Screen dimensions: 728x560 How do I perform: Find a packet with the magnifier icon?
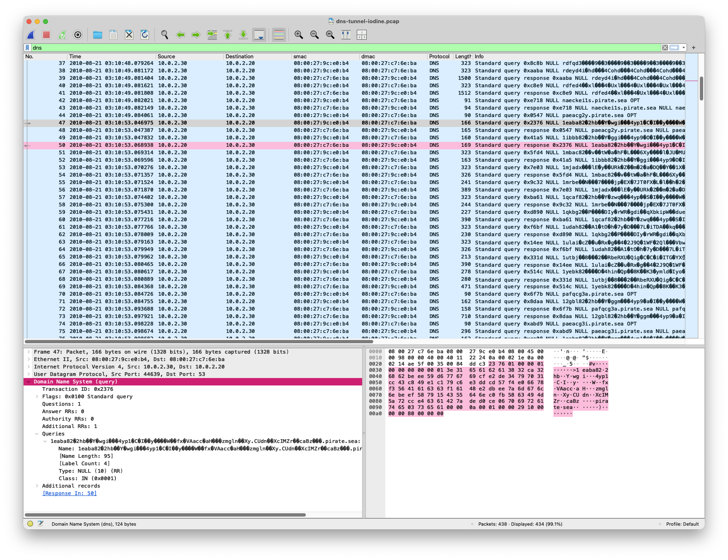pyautogui.click(x=165, y=35)
